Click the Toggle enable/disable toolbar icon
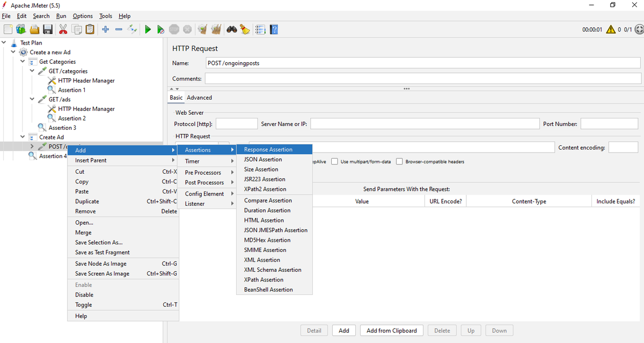Screen dimensions: 644x343 click(x=132, y=29)
